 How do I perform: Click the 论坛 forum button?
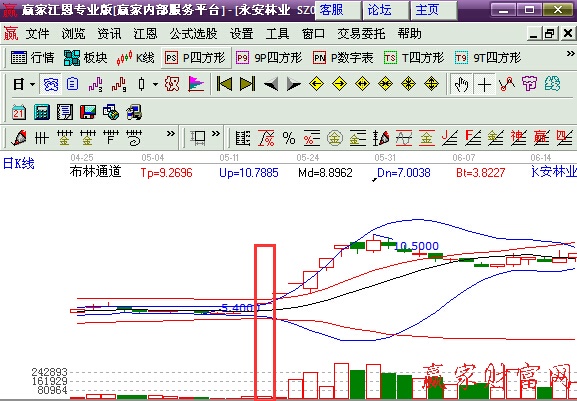(386, 10)
